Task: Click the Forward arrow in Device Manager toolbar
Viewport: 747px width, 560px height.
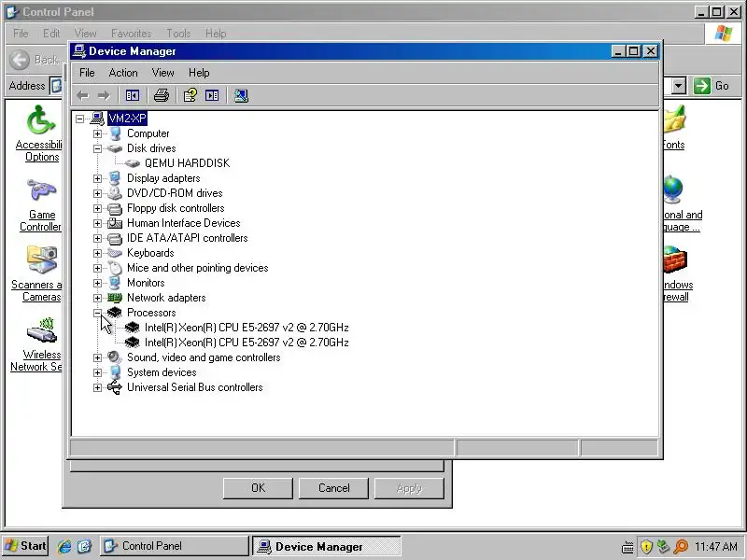Action: pos(104,96)
